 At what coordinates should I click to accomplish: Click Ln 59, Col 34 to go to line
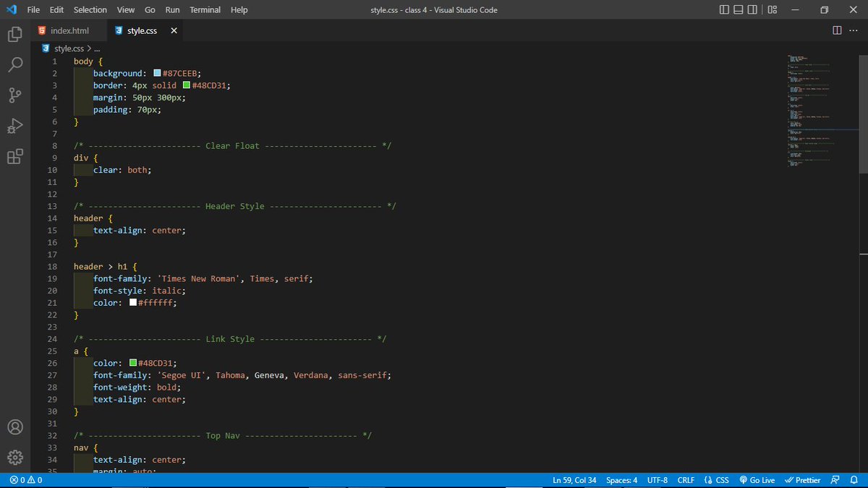574,480
